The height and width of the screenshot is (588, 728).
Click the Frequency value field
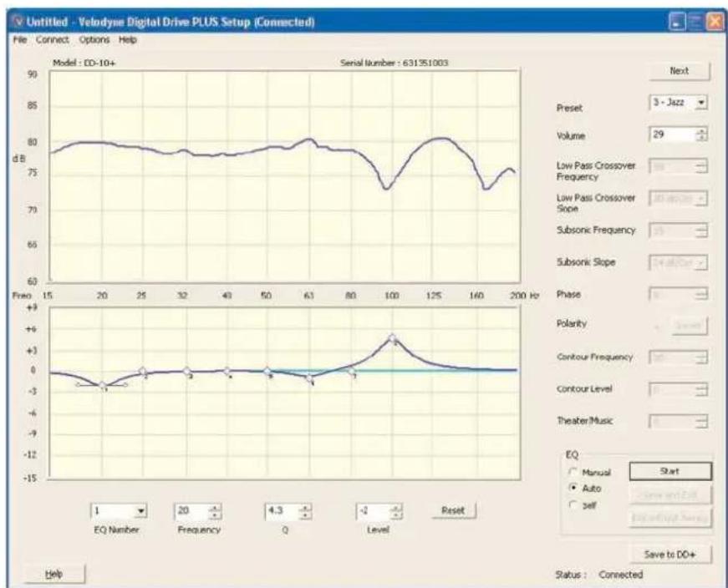[191, 511]
